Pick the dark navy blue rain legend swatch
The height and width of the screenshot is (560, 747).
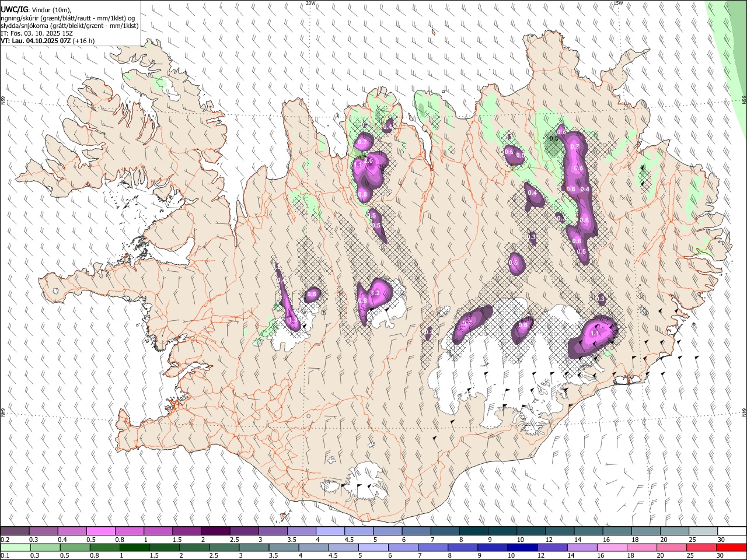pos(522,547)
